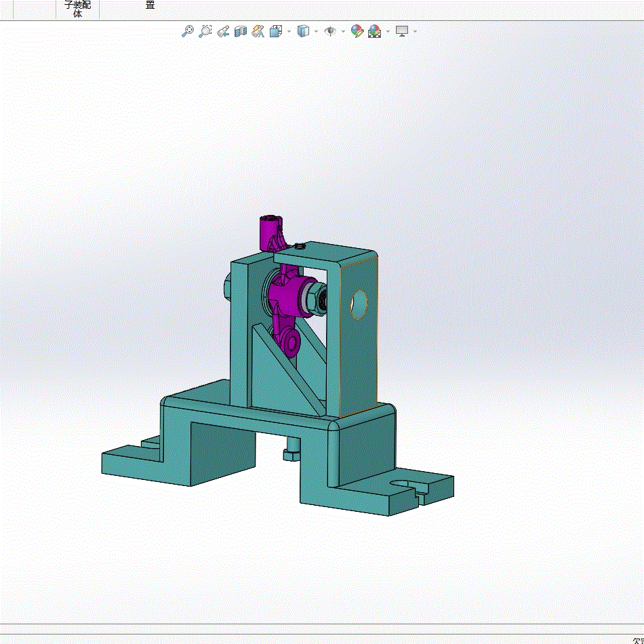The height and width of the screenshot is (644, 644).
Task: Expand the View Orientation dropdown arrow
Action: (289, 31)
